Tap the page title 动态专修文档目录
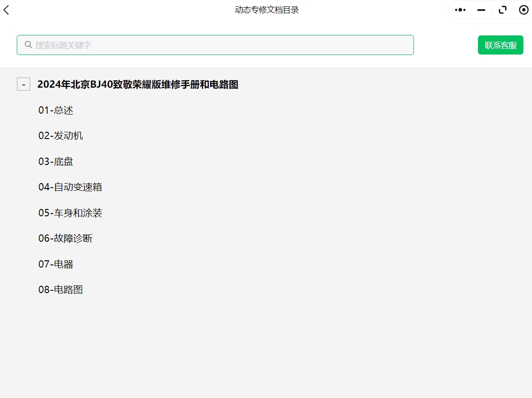532x398 pixels. tap(266, 10)
